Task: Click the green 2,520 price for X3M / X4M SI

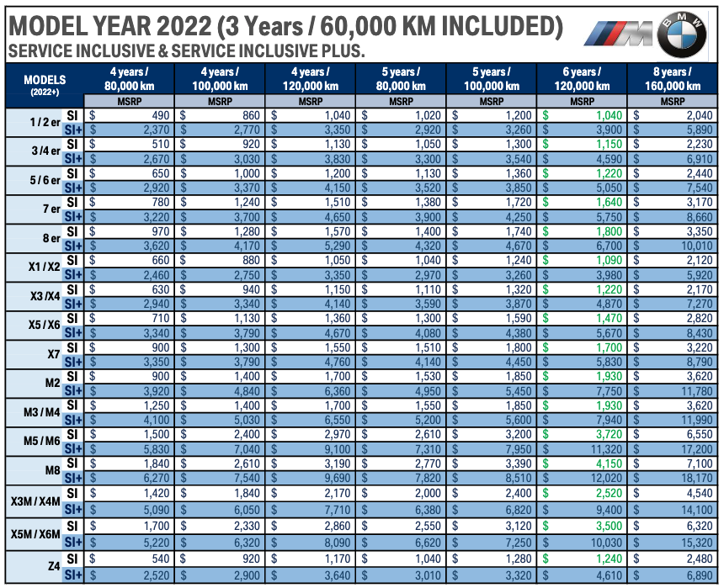Action: pyautogui.click(x=610, y=494)
